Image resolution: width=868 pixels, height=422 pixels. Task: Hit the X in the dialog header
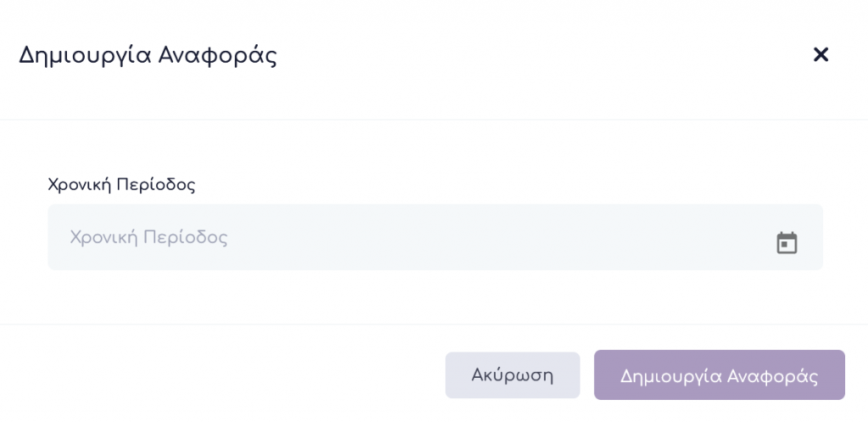tap(821, 55)
